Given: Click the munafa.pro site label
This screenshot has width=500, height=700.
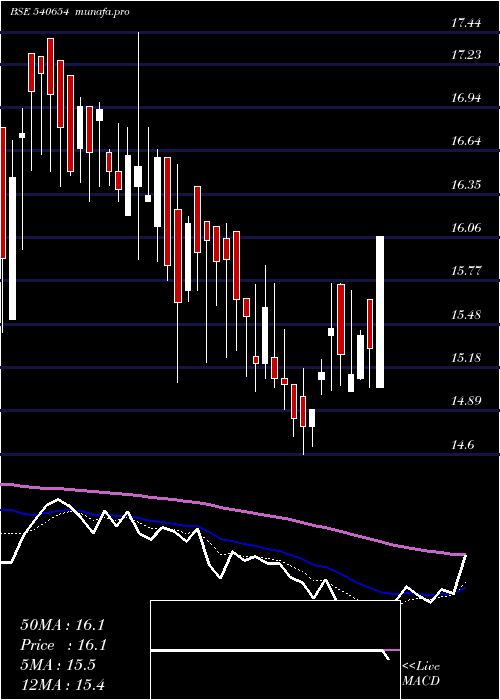Looking at the screenshot, I should pyautogui.click(x=102, y=12).
